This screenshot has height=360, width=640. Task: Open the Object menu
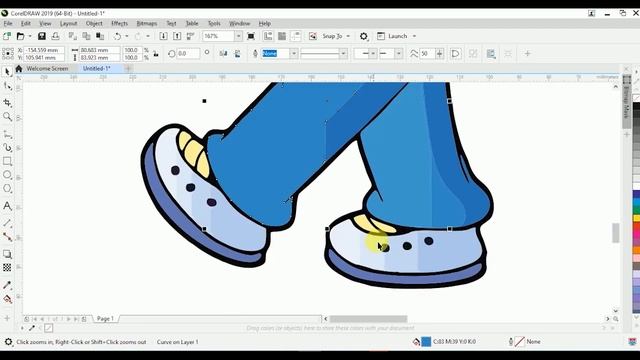(94, 24)
